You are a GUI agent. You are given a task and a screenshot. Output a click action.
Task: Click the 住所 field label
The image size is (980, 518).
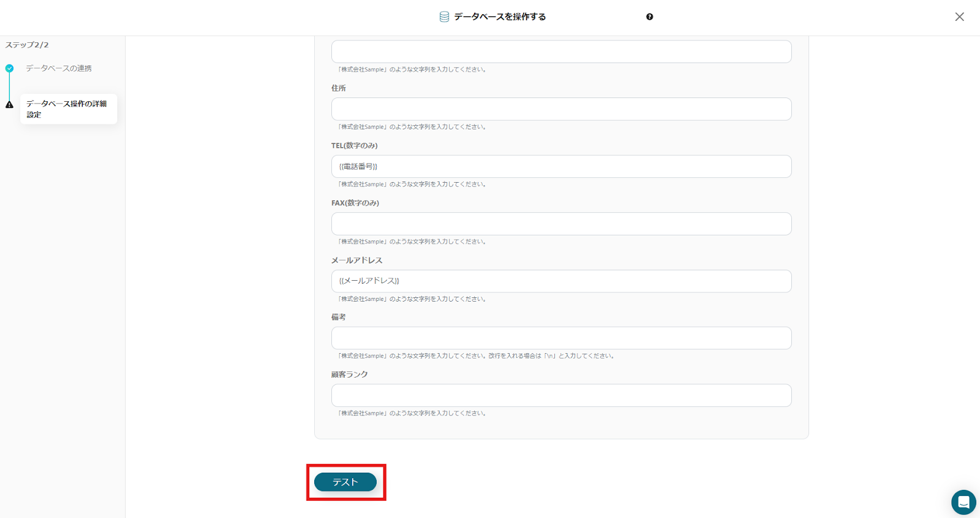tap(339, 88)
